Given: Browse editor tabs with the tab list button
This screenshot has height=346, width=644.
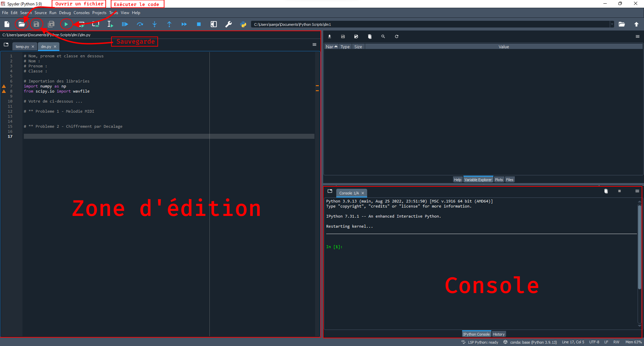Looking at the screenshot, I should (x=6, y=45).
